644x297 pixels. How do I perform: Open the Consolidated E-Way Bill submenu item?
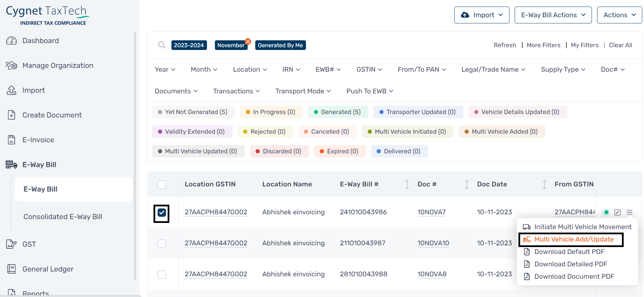[x=63, y=217]
